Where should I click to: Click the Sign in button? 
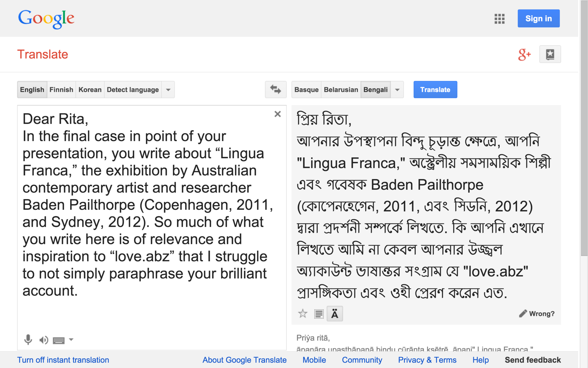click(x=538, y=19)
